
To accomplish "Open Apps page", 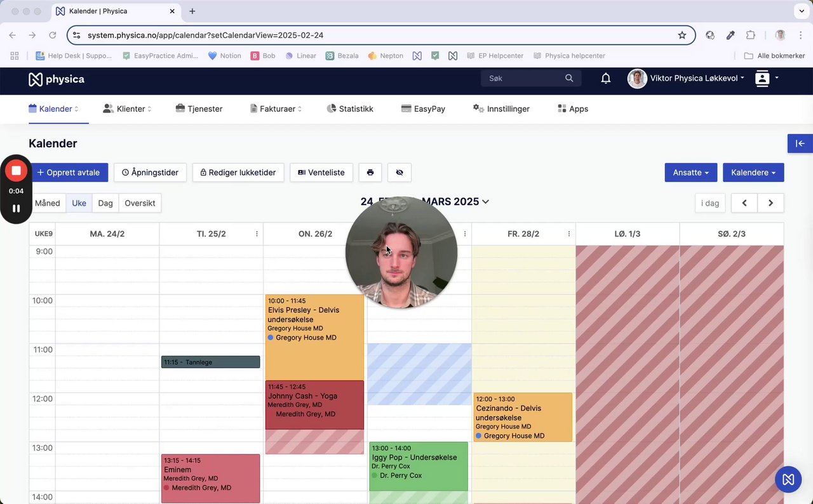I will coord(573,109).
